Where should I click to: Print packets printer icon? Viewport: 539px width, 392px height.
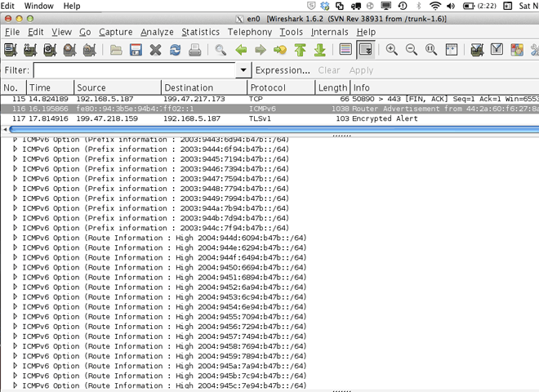click(195, 50)
